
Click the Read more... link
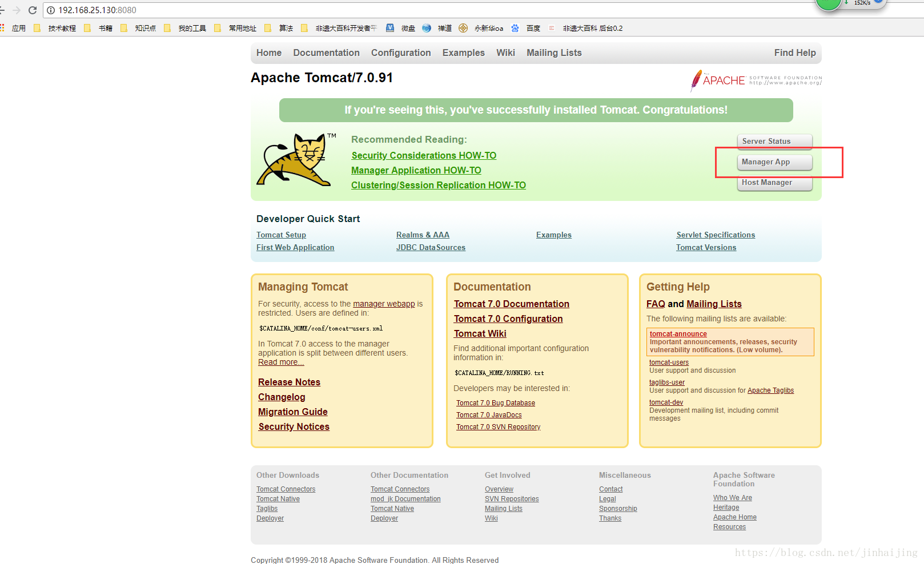point(281,362)
